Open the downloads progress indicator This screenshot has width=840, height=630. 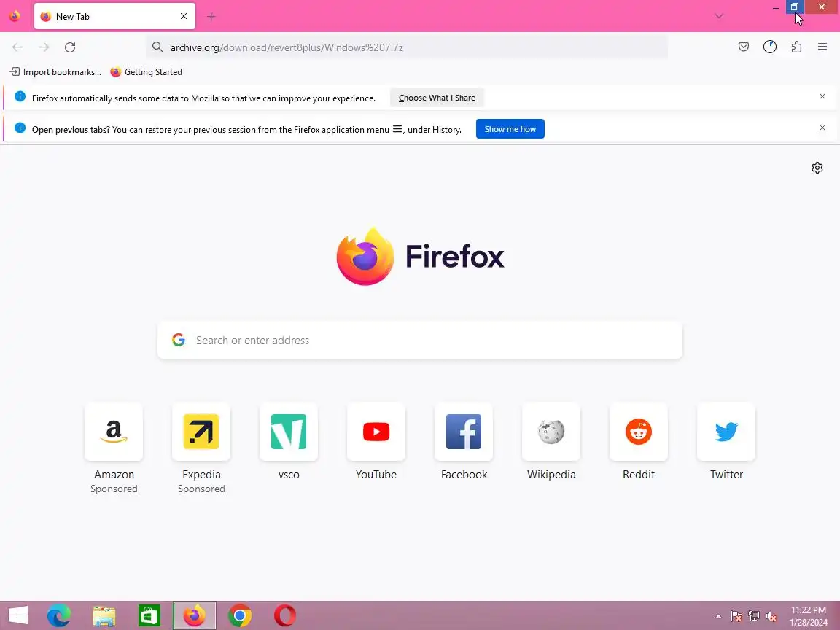click(770, 47)
